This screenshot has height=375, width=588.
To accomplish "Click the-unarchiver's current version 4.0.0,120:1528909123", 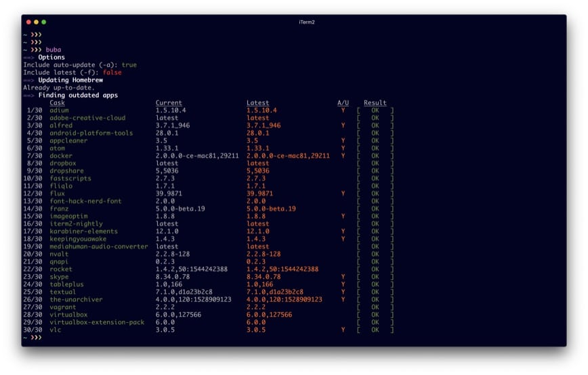I will (x=194, y=300).
